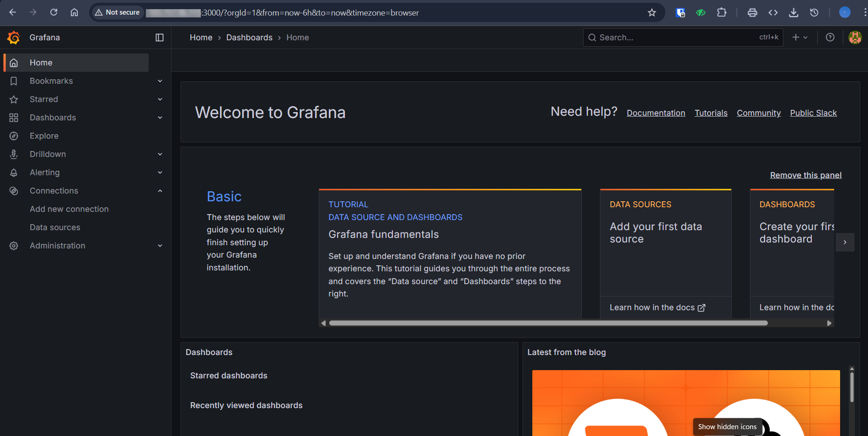Click Starred dashboards heading

pyautogui.click(x=229, y=376)
